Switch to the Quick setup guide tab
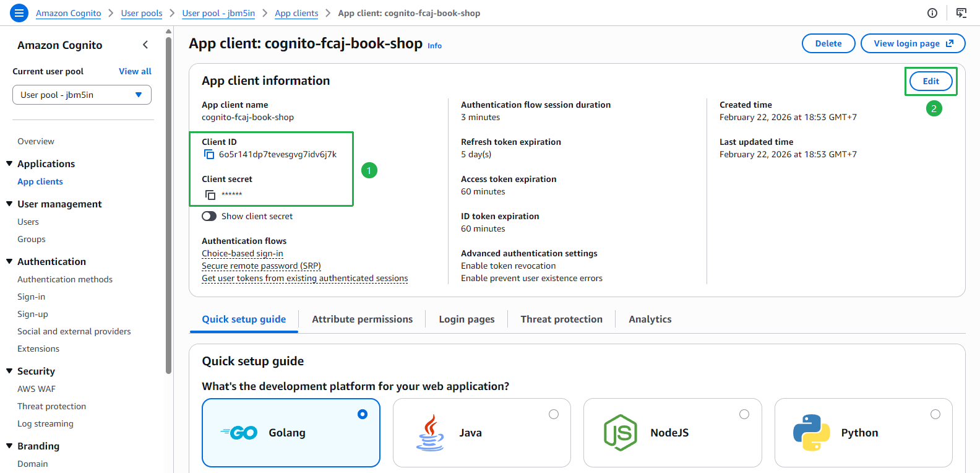This screenshot has width=980, height=473. [x=244, y=319]
